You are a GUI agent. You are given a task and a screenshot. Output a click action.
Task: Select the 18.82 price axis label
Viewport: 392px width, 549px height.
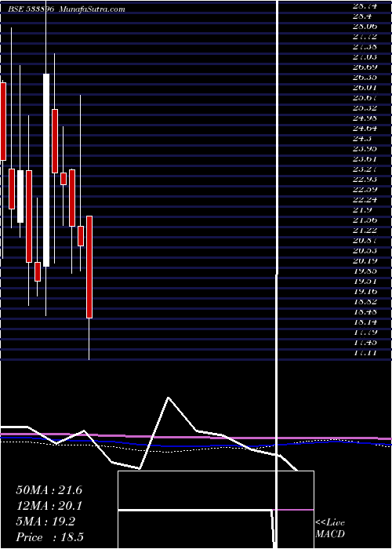click(x=365, y=301)
